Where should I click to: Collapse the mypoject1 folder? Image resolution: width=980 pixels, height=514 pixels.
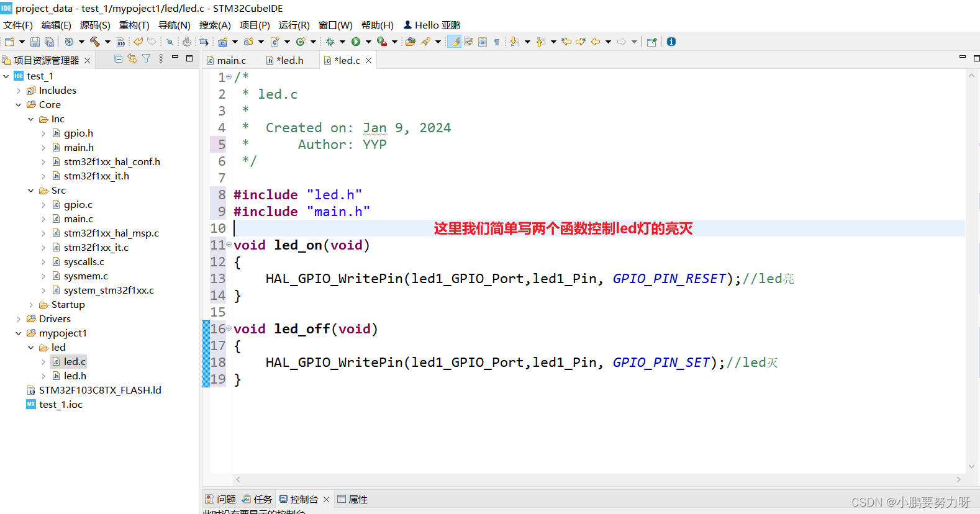coord(19,333)
